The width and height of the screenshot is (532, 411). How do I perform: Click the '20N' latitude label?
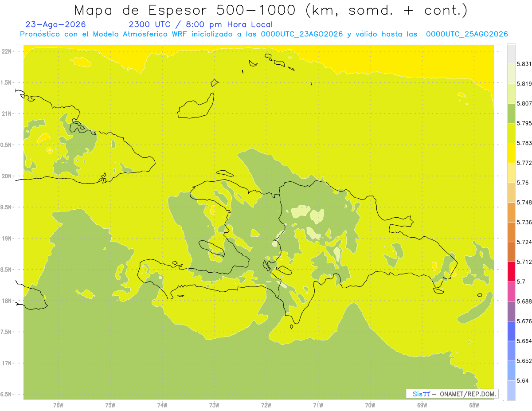point(8,176)
